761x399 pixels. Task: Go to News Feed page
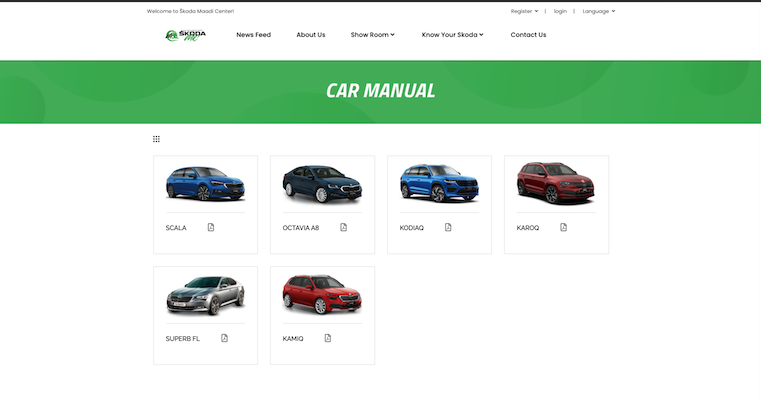coord(253,35)
